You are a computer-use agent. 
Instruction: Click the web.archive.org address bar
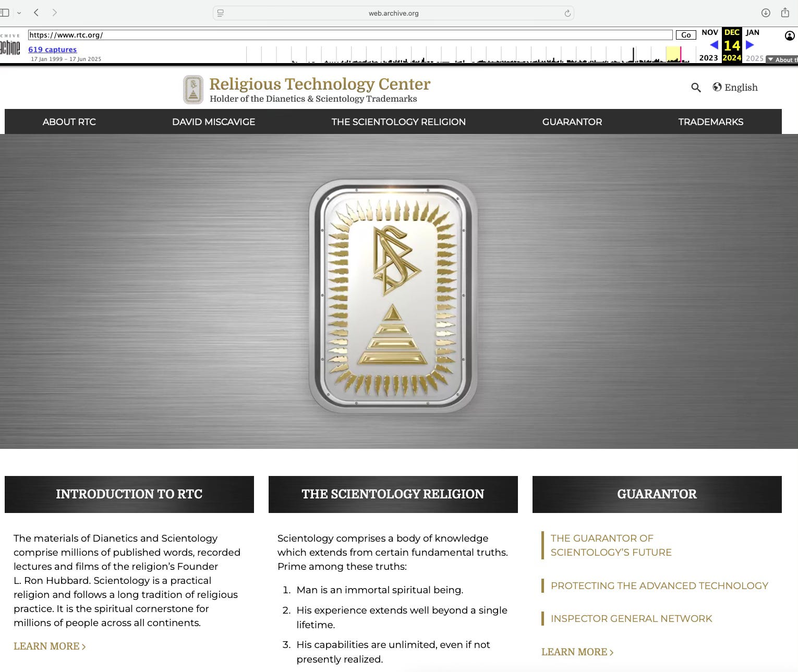(x=393, y=13)
